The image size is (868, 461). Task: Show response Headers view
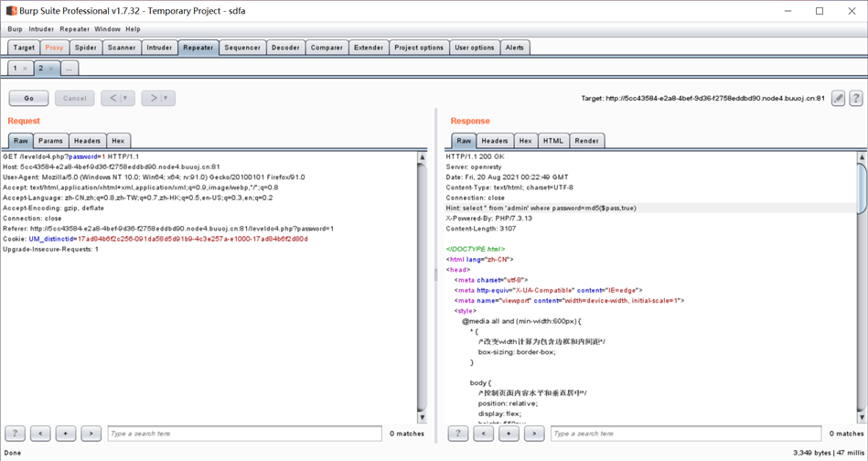(x=494, y=141)
